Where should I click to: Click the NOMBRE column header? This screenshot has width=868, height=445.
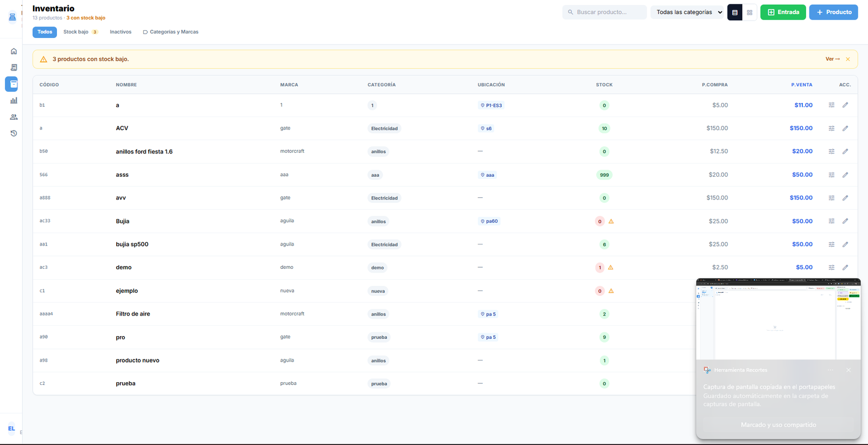(x=126, y=85)
